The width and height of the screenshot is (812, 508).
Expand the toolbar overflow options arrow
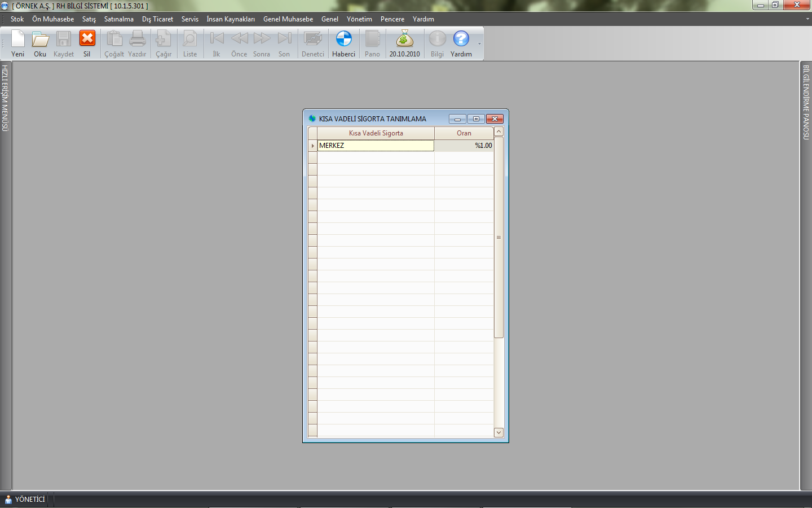[x=479, y=44]
